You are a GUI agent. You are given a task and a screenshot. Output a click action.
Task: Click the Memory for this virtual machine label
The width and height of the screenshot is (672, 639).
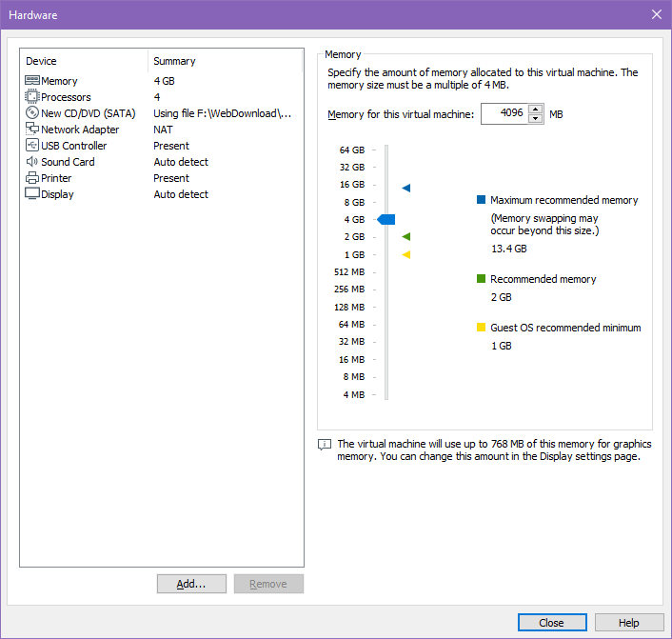pyautogui.click(x=401, y=114)
